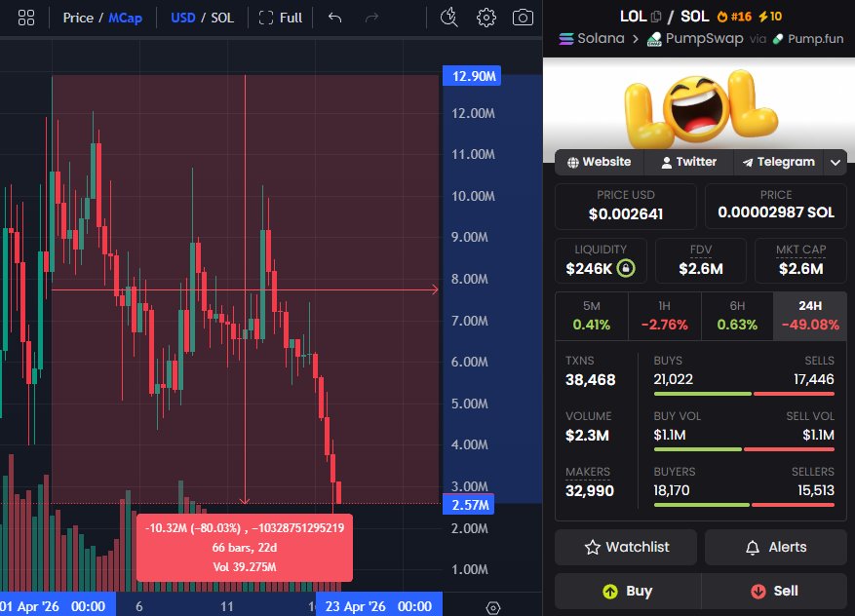Open the Website link
Viewport: 855px width, 616px height.
click(600, 162)
